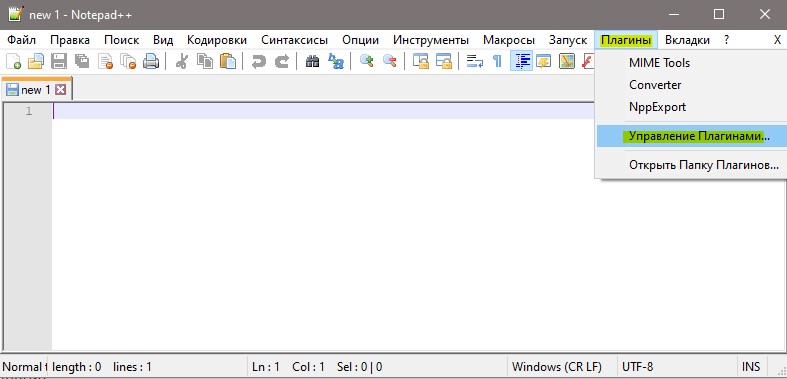The width and height of the screenshot is (787, 379).
Task: Open the Поиск menu
Action: (121, 40)
